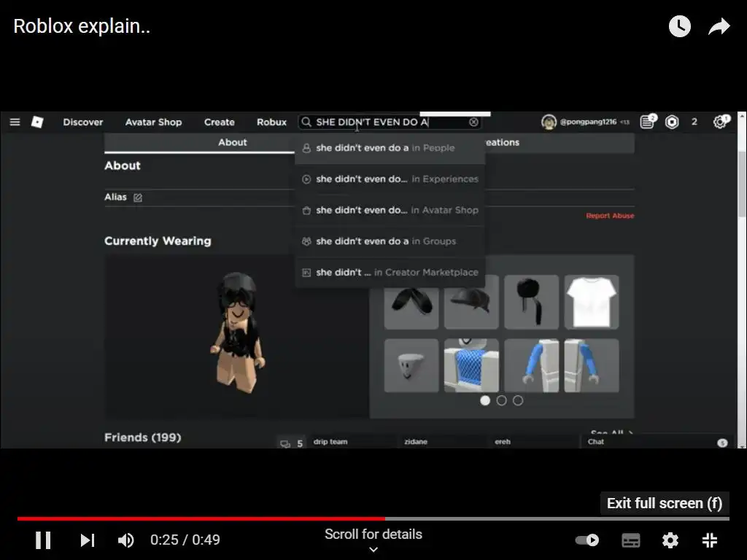
Task: Exit full screen mode
Action: [x=709, y=540]
